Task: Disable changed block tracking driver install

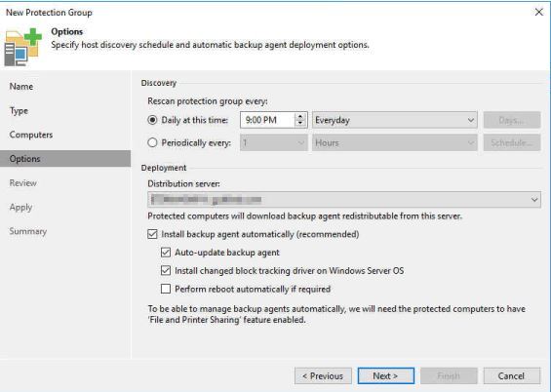Action: click(166, 270)
